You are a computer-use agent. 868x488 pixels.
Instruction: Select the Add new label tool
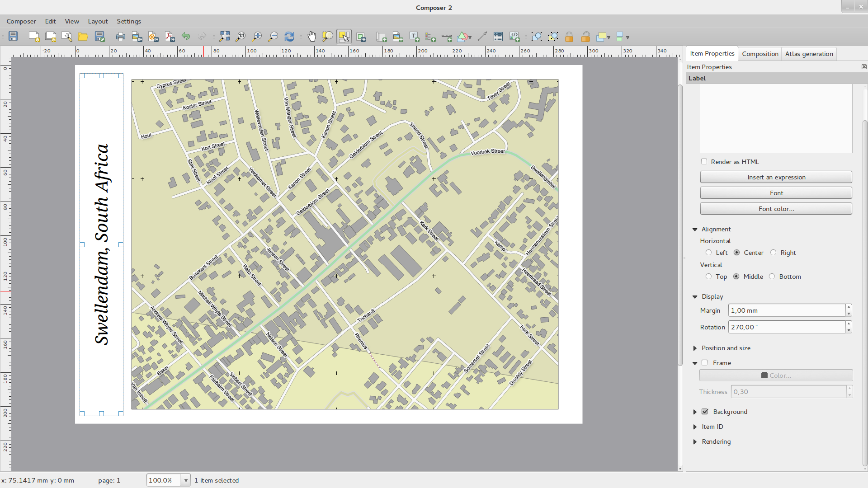[x=414, y=37]
